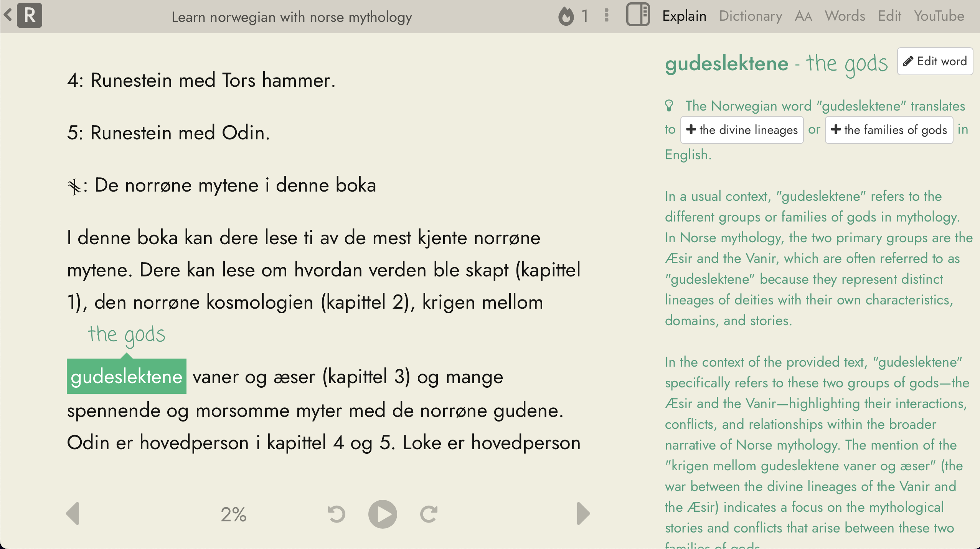Screen dimensions: 980x549
Task: Switch to the Dictionary tab
Action: 751,16
